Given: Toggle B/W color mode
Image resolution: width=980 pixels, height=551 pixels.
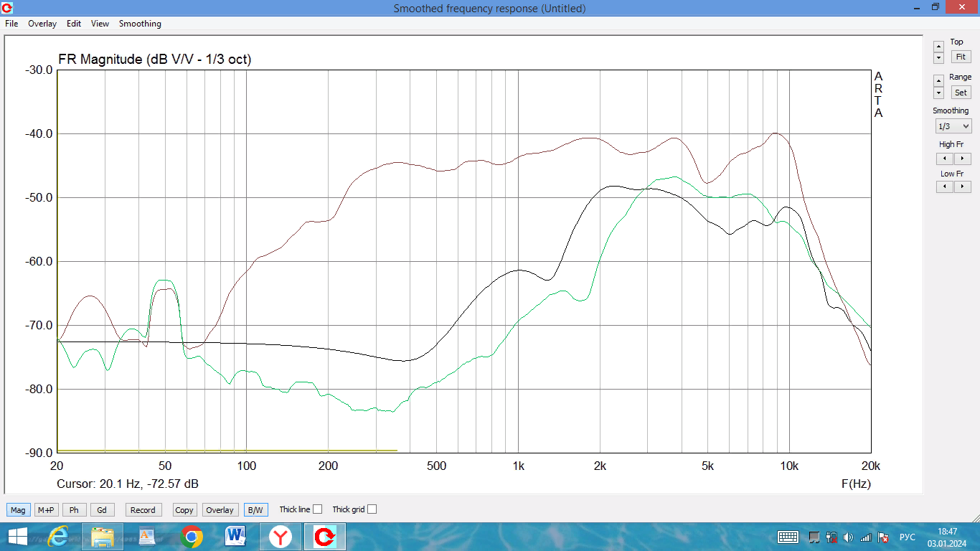Looking at the screenshot, I should click(x=255, y=510).
